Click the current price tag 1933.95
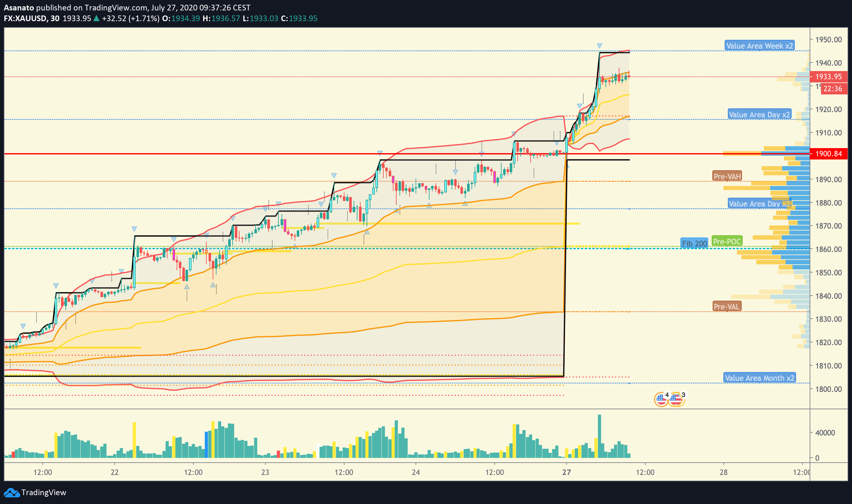This screenshot has width=852, height=504. click(829, 77)
